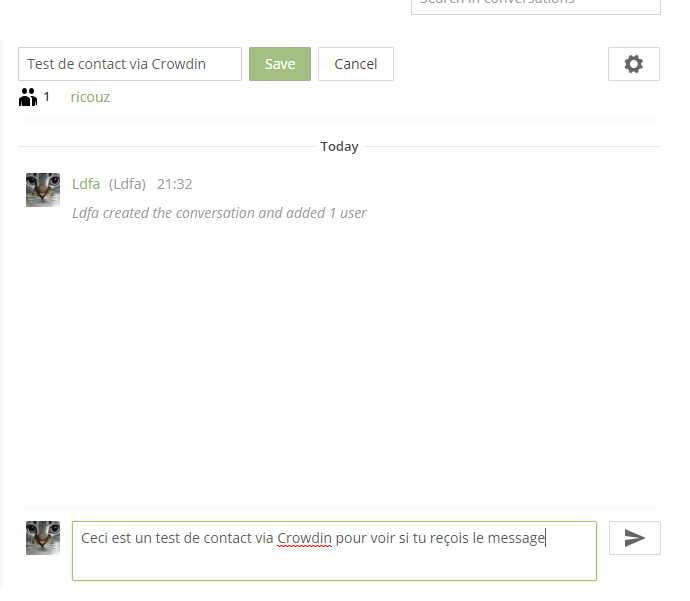Screen dimensions: 690x601
Task: Focus the conversation title field
Action: point(130,64)
